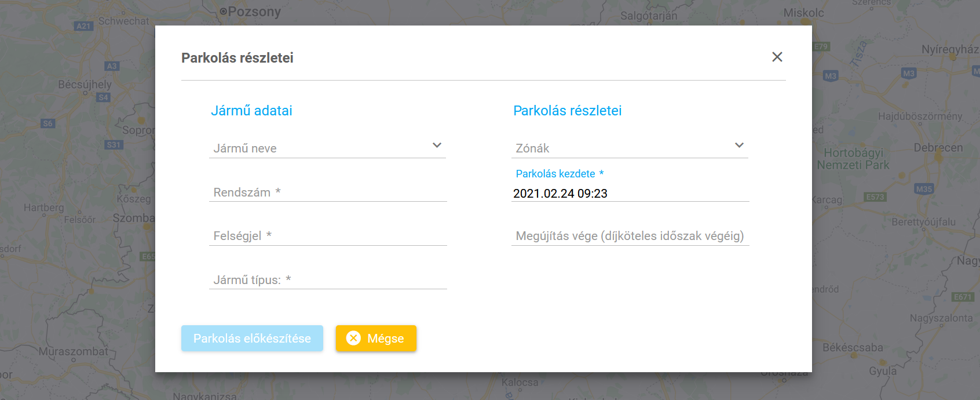This screenshot has width=980, height=400.
Task: Click Hortobágyi Nemzeti Park map label
Action: 853,159
